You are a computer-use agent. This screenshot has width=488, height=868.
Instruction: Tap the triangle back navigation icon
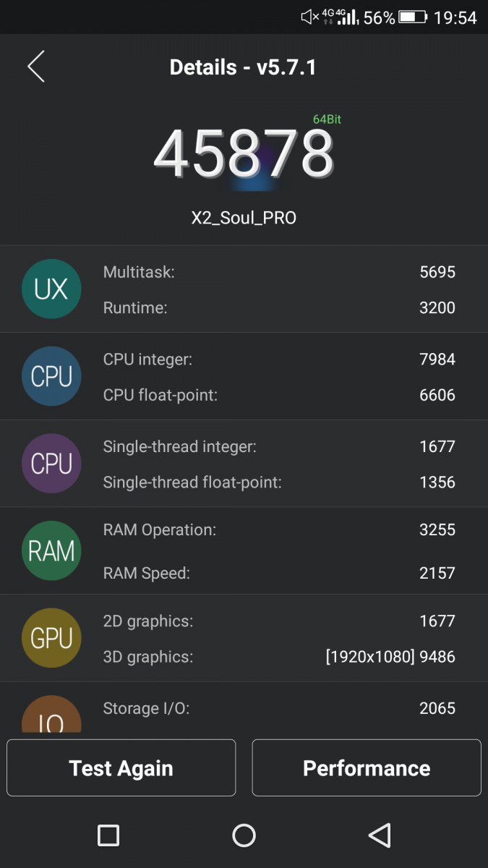pos(380,835)
